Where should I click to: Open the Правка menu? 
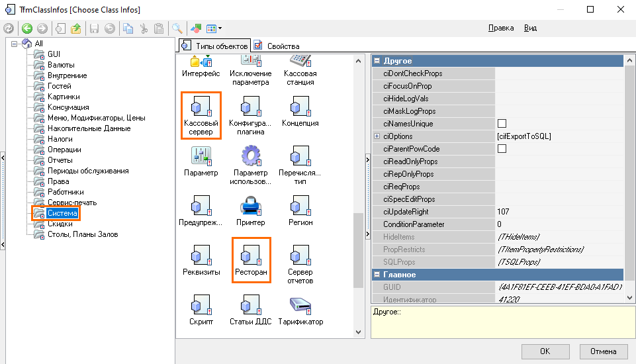coord(501,28)
